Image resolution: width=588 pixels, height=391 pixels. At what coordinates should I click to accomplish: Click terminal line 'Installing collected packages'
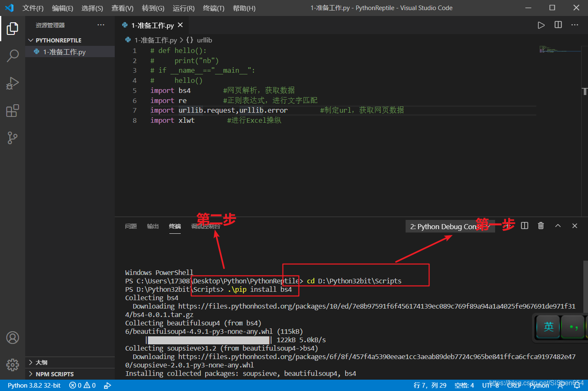pos(240,373)
